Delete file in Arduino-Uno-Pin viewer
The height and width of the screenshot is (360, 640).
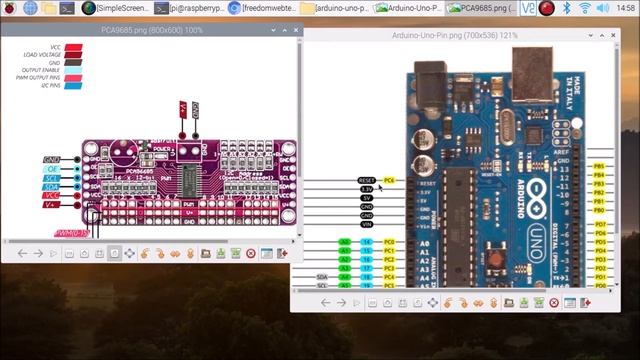(x=554, y=303)
